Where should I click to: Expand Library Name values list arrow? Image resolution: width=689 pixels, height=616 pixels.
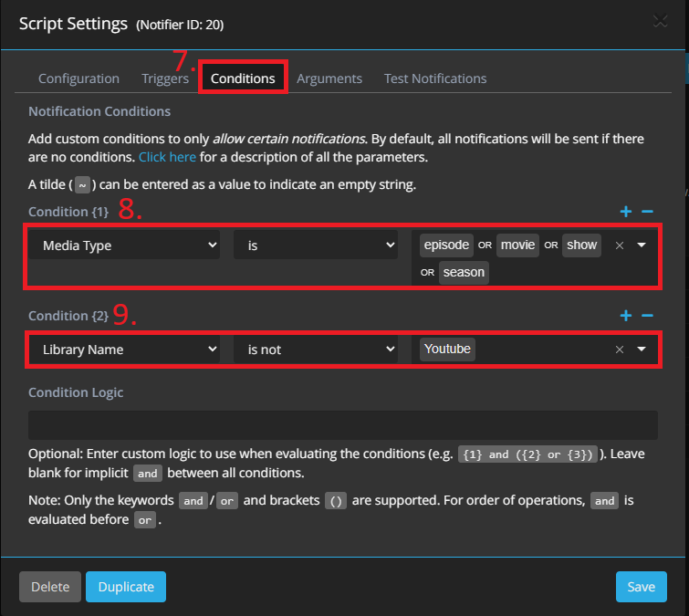coord(642,350)
